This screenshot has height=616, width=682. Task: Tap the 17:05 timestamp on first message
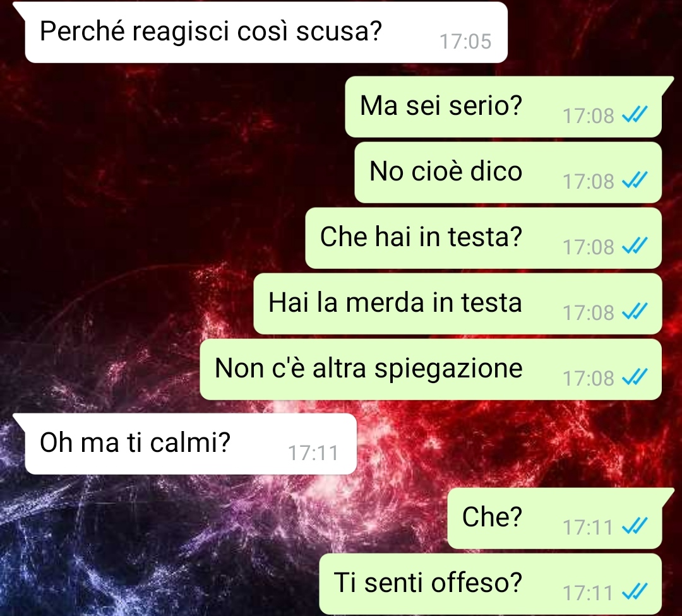click(465, 42)
